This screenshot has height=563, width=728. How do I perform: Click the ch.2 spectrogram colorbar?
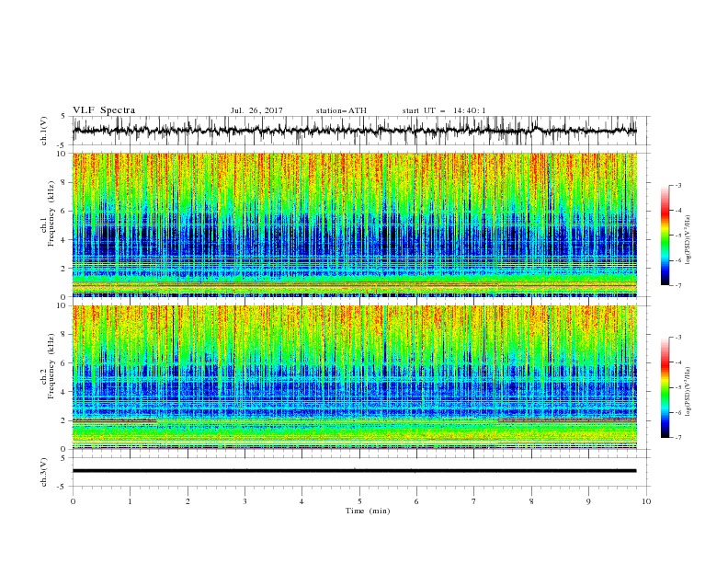(665, 387)
